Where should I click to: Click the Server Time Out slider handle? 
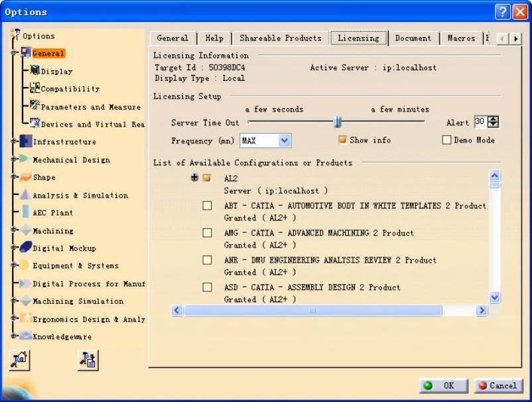pos(337,121)
